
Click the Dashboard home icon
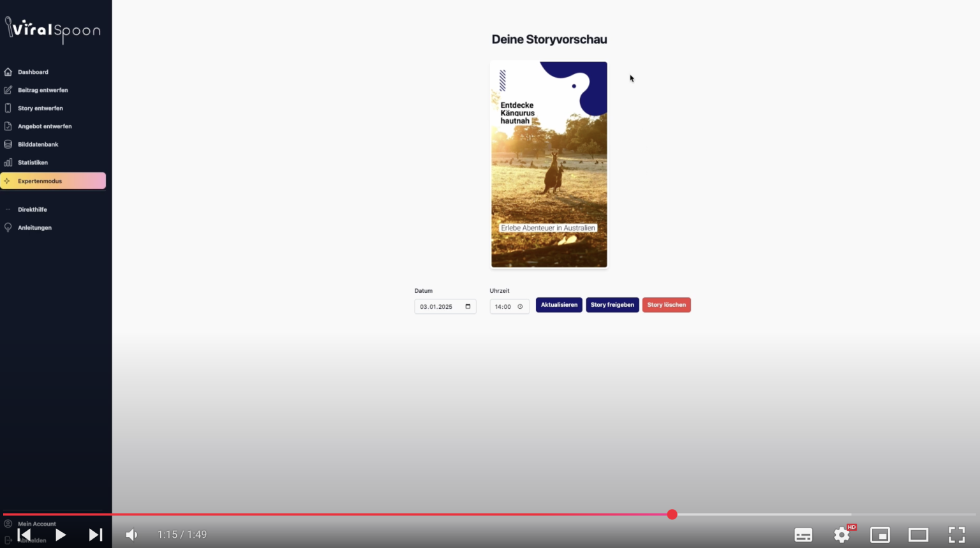[8, 72]
